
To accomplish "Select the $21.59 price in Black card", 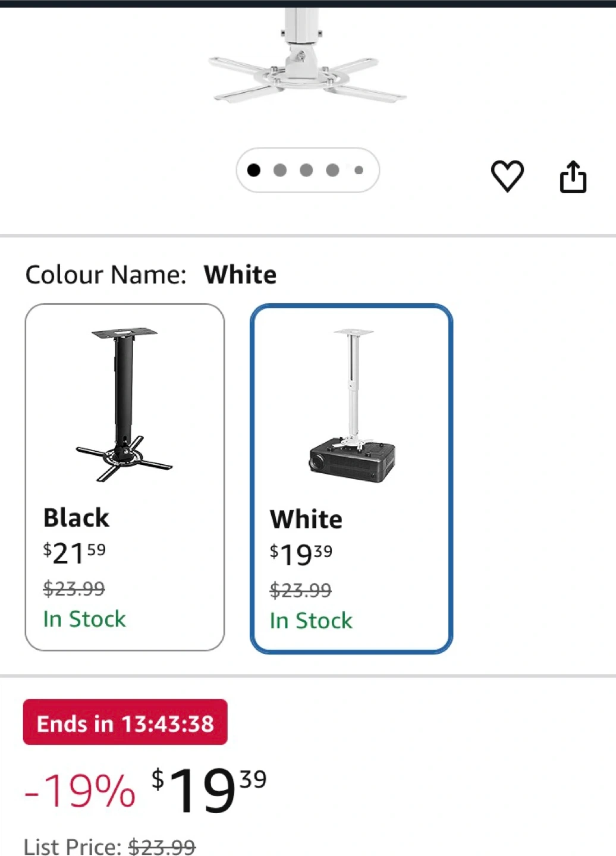I will coord(74,553).
